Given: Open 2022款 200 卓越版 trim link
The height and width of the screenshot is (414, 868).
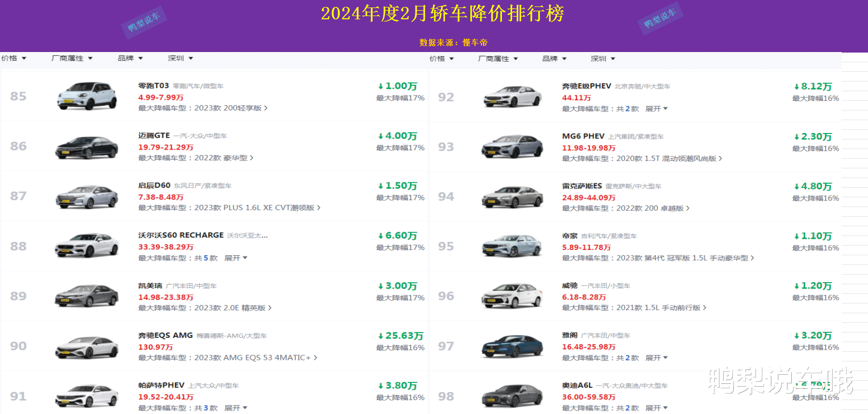Looking at the screenshot, I should click(x=653, y=209).
